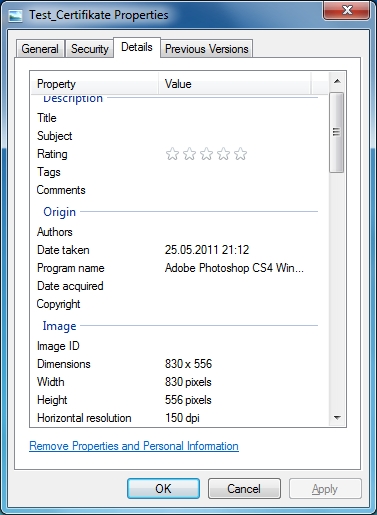Set rating to the first star

pos(172,154)
